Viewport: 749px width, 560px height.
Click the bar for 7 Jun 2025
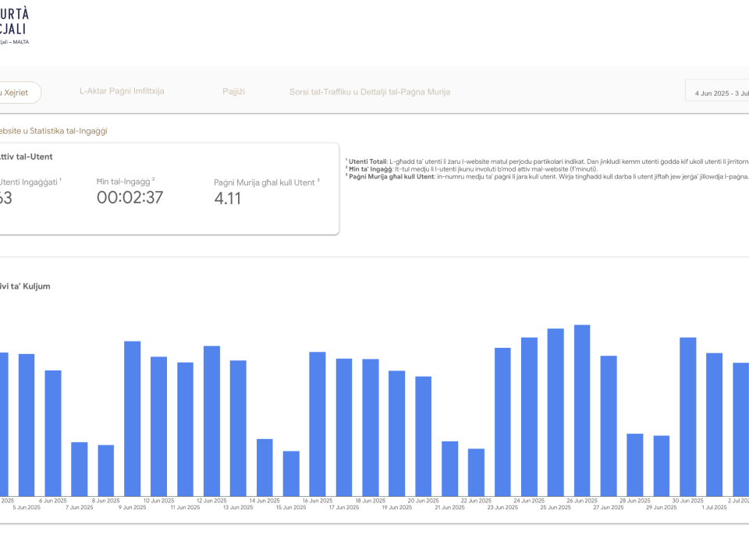click(80, 470)
